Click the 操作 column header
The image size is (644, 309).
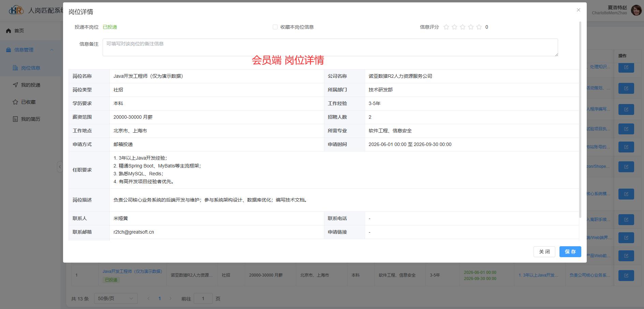[x=623, y=56]
